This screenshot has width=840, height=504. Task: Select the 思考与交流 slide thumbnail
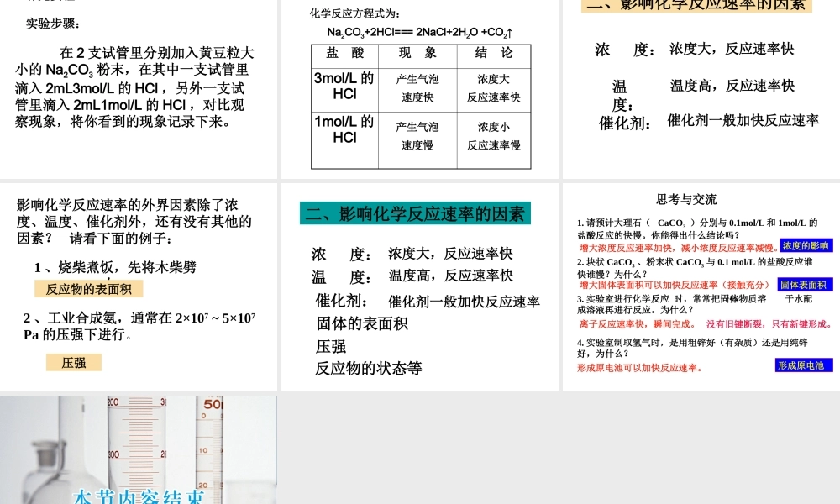701,286
